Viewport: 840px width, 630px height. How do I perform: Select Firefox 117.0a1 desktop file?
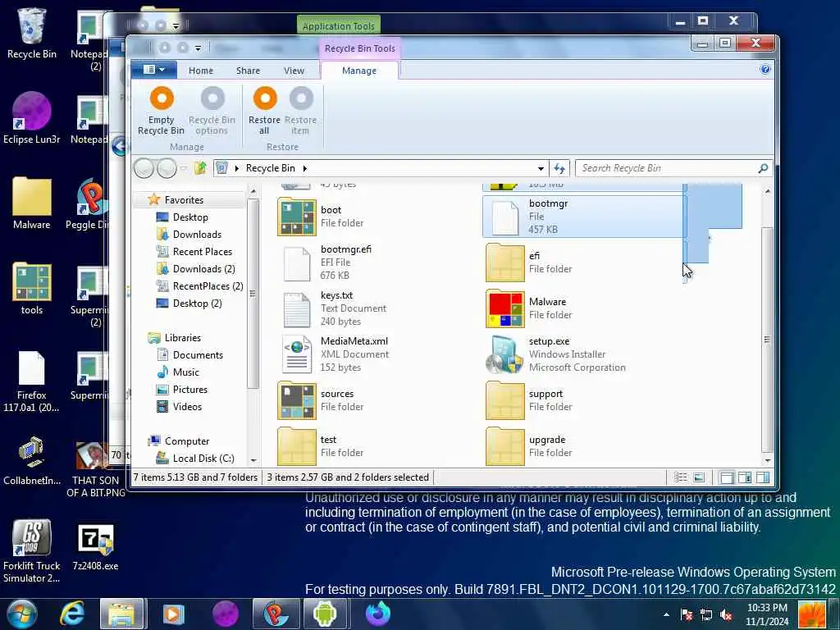[x=32, y=381]
